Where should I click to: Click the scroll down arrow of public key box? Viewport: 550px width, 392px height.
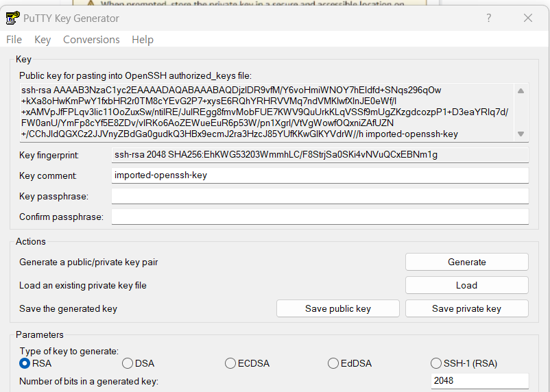pyautogui.click(x=521, y=134)
